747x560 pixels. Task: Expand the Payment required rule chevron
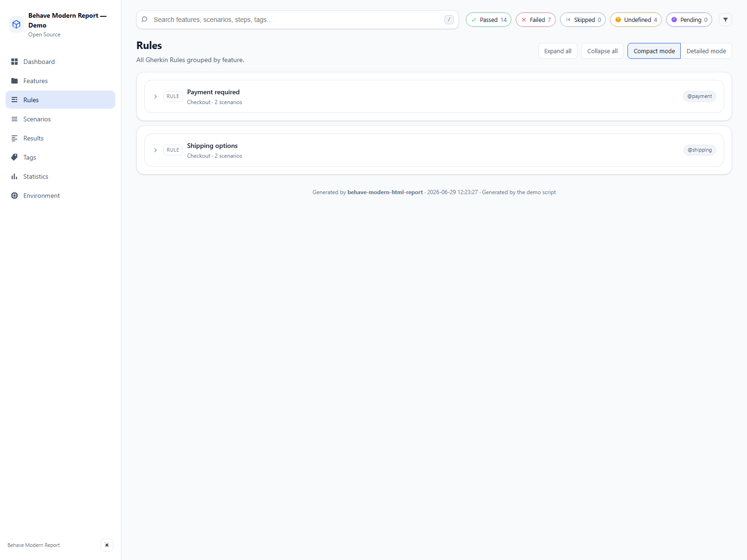point(155,97)
